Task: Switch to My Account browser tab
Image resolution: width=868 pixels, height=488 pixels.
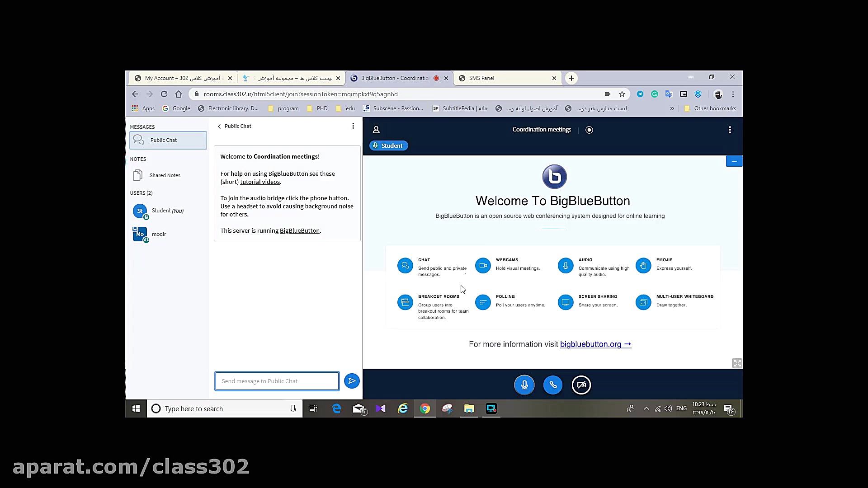Action: click(182, 78)
